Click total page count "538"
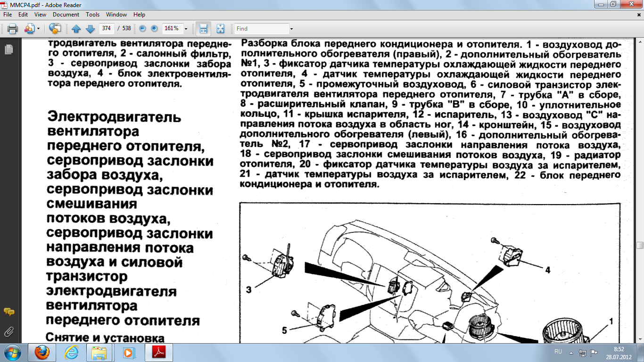 click(127, 29)
